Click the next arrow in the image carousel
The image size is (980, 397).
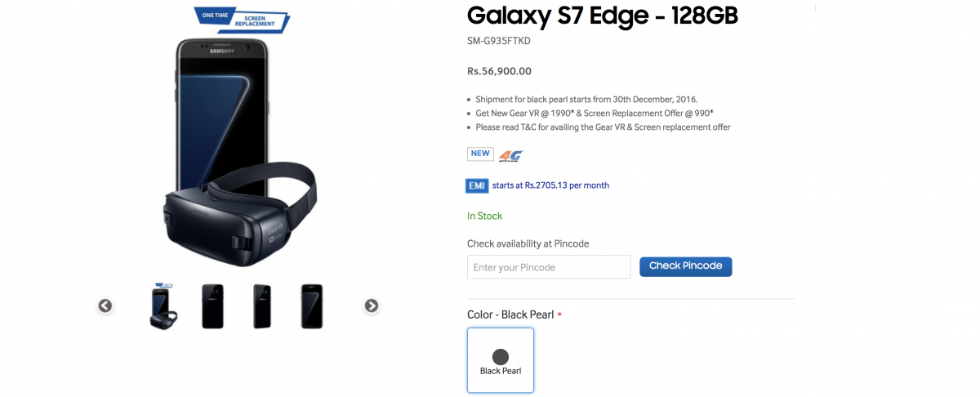click(x=372, y=306)
